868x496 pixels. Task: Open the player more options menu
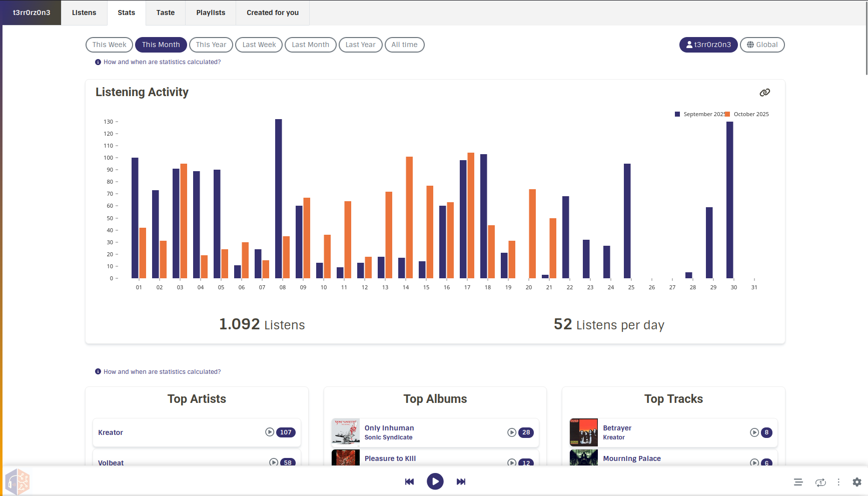tap(838, 482)
